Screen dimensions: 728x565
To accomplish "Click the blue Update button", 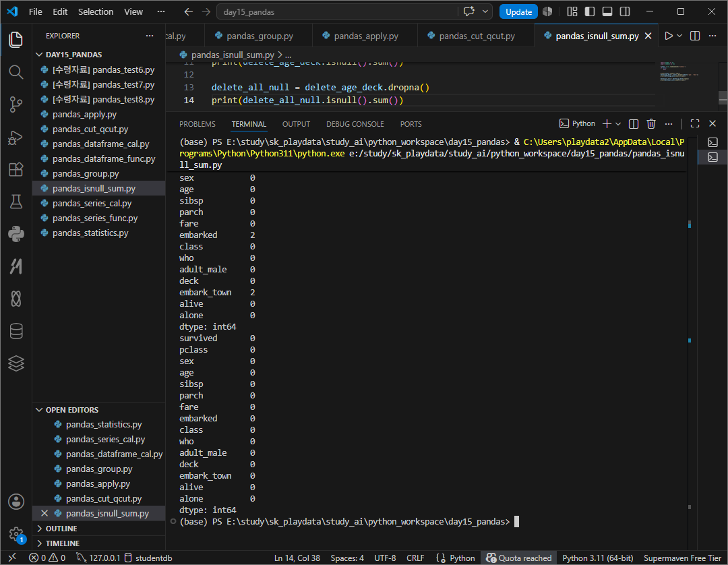I will (518, 11).
